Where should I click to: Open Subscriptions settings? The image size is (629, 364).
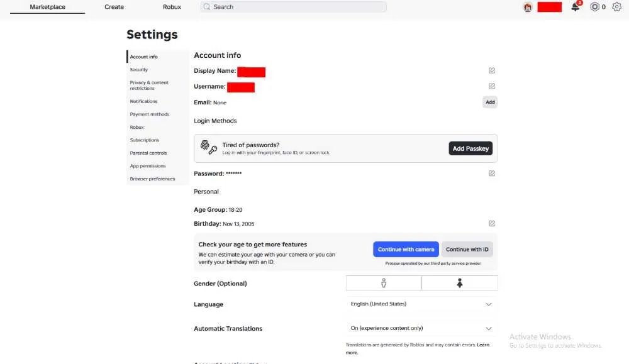click(145, 140)
